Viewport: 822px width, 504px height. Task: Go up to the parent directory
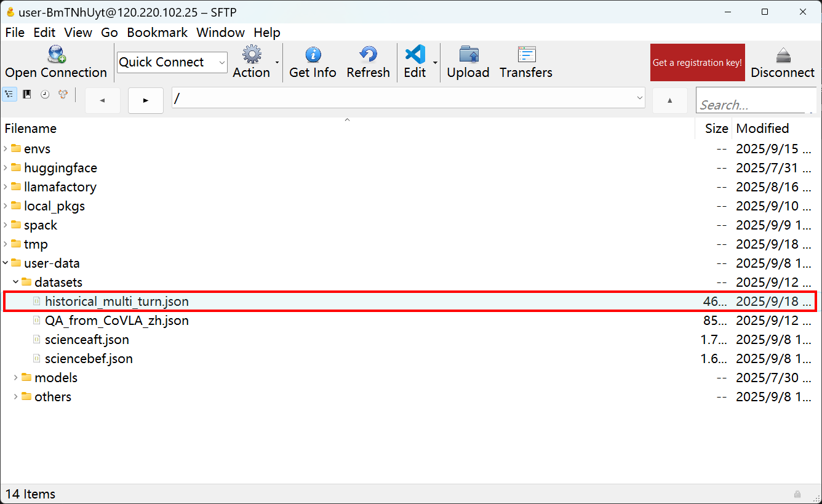point(669,100)
